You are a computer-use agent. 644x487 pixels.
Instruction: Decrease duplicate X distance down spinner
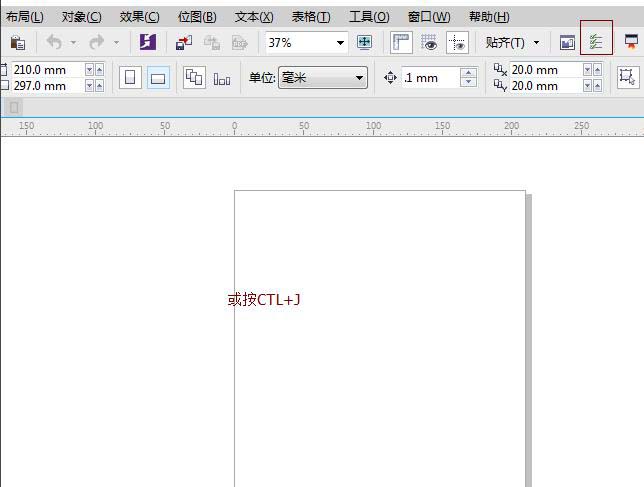587,70
